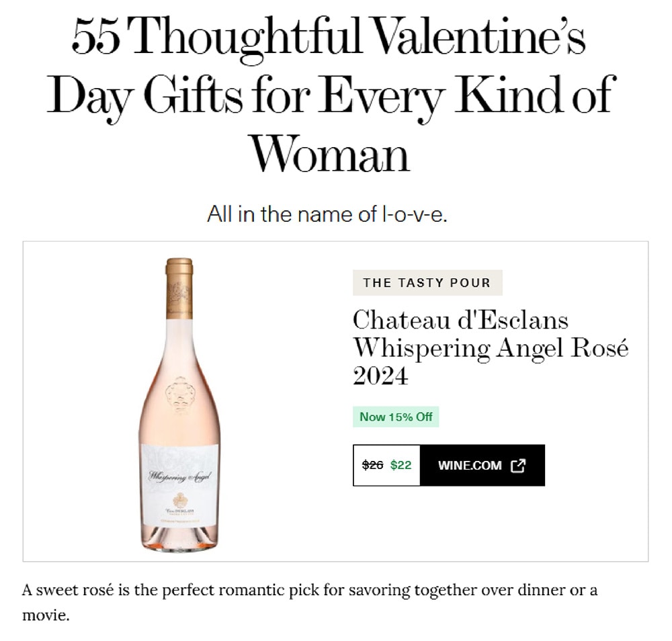Click THE TASTY POUR category label

coord(427,283)
